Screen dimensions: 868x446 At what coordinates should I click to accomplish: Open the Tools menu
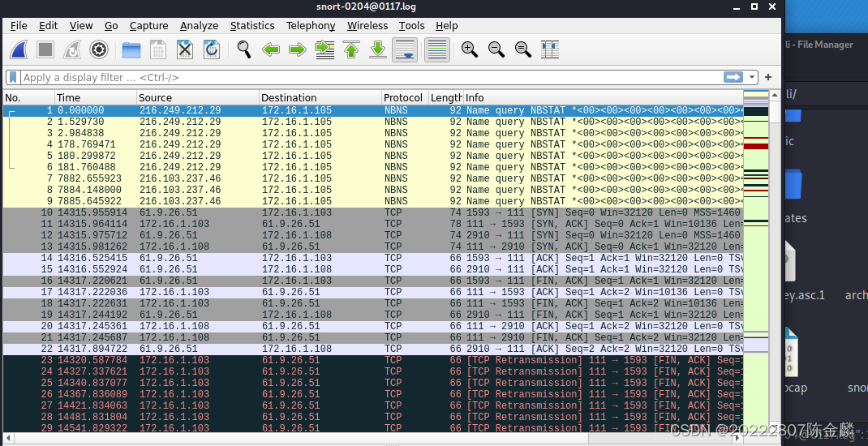pos(411,25)
